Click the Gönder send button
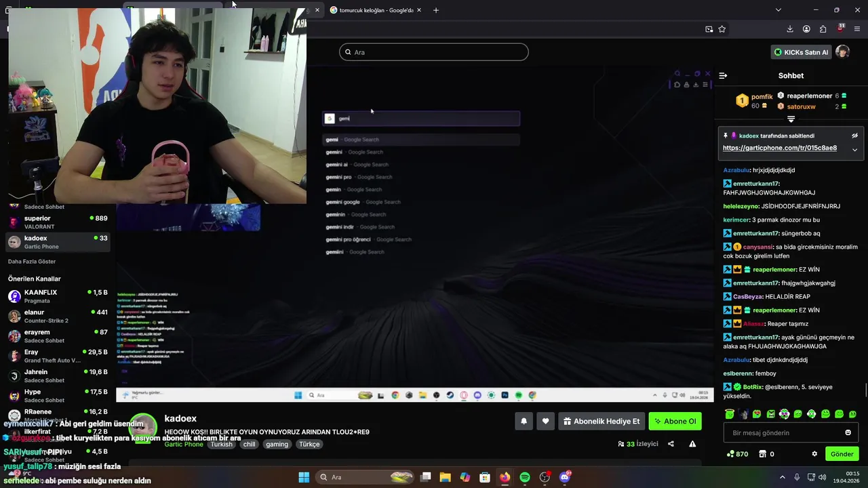 tap(842, 454)
